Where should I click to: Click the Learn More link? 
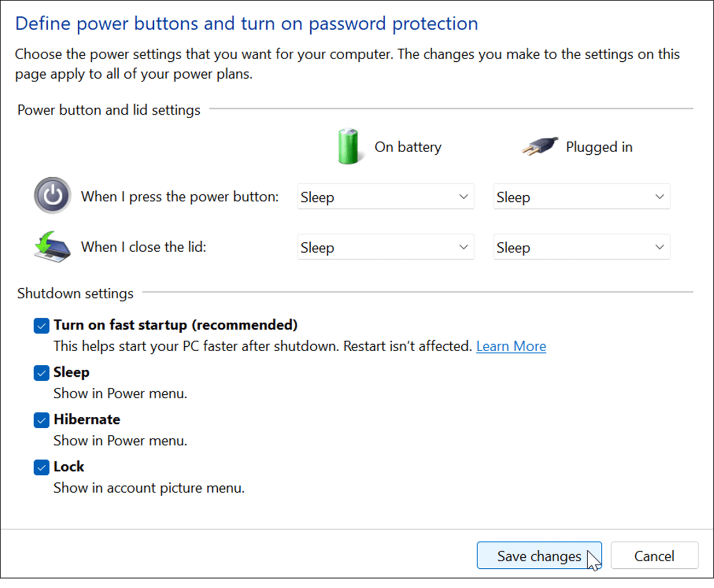click(510, 346)
